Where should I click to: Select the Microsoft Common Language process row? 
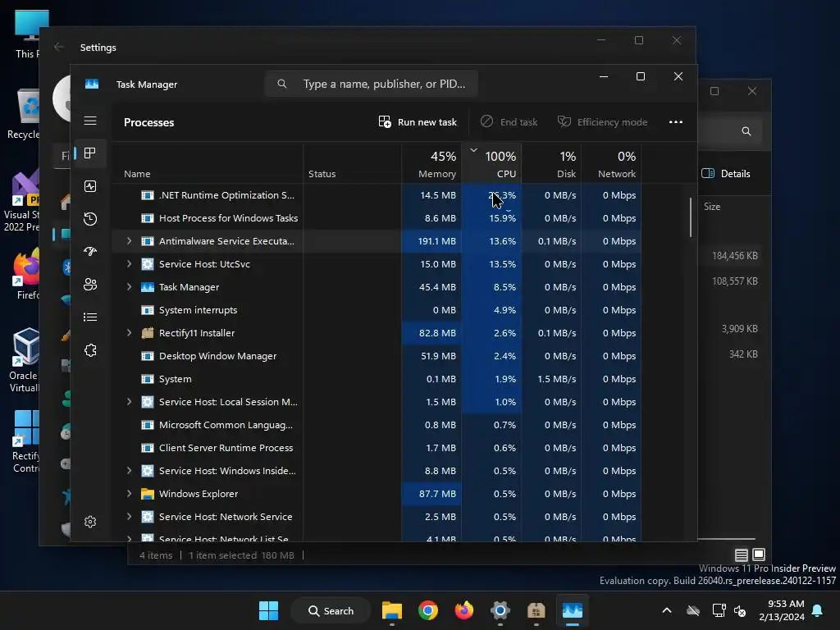click(377, 425)
